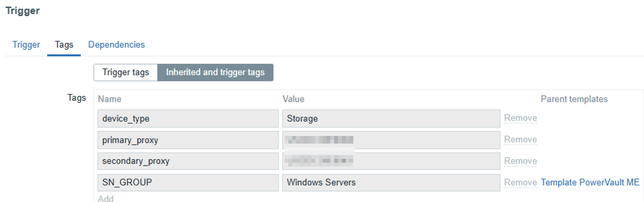Add a new tag row
Screen dimensions: 644x202
(106, 199)
